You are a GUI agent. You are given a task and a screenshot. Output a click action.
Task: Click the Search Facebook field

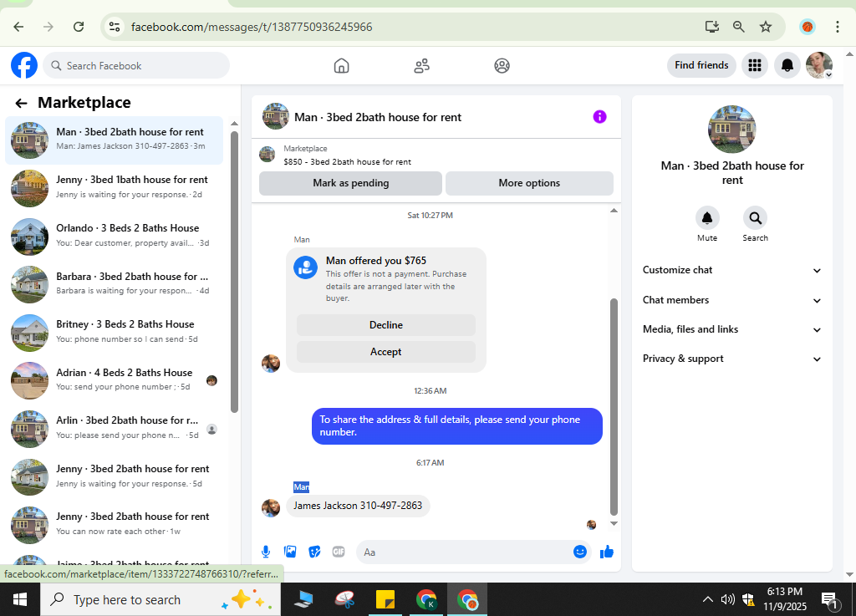click(136, 65)
